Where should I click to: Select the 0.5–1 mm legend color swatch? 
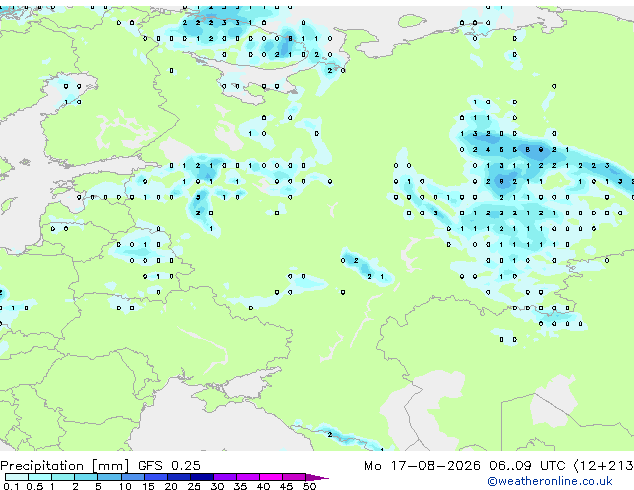tap(40, 477)
